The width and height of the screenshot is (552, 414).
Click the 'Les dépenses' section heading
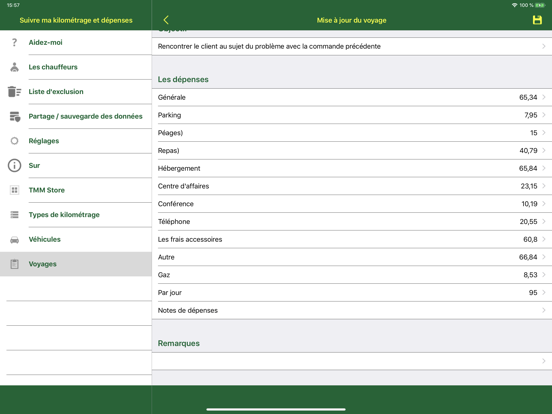click(x=183, y=80)
